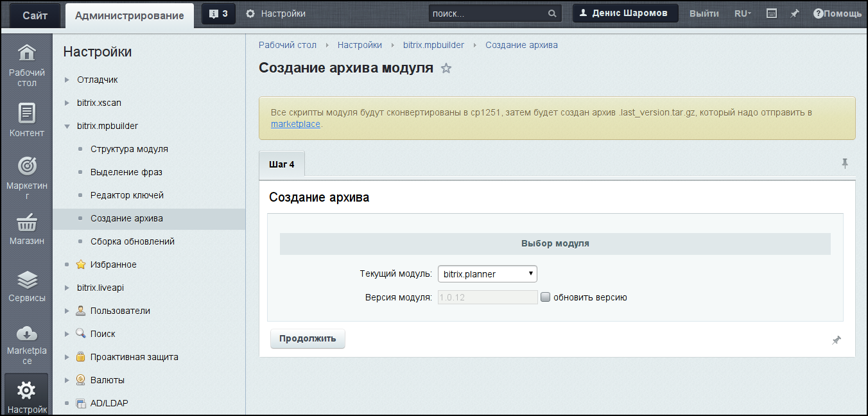This screenshot has height=416, width=868.
Task: Follow the marketplace link in the notice
Action: point(295,124)
